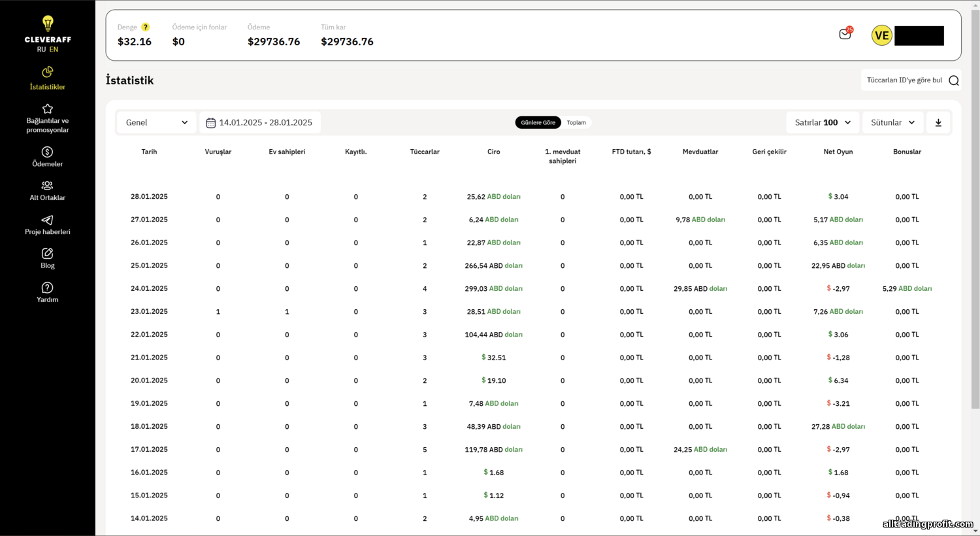Open the İstatistikler pie chart icon
Screen dimensions: 980x536
[47, 72]
